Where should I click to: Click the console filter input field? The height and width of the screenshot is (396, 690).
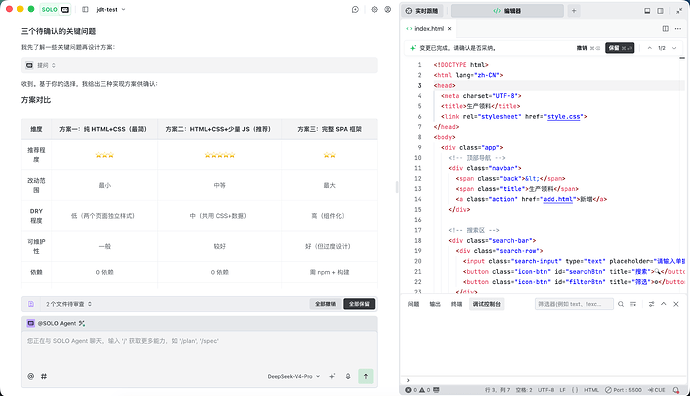click(x=574, y=304)
